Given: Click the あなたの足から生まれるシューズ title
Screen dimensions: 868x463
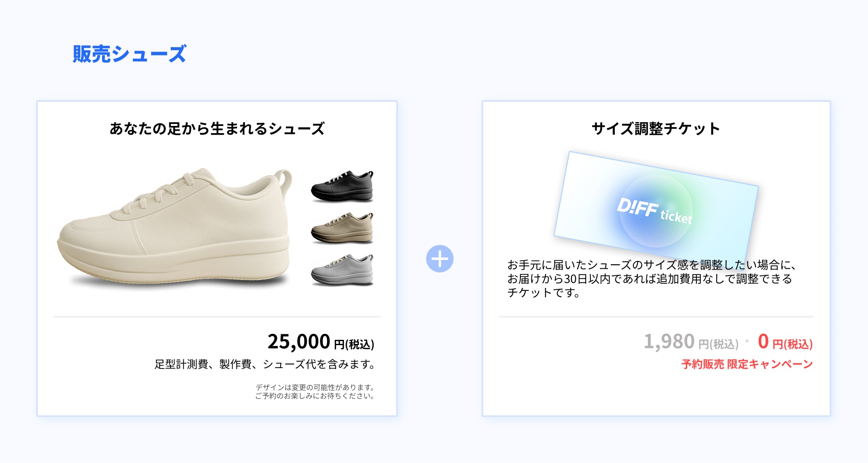Looking at the screenshot, I should 217,129.
